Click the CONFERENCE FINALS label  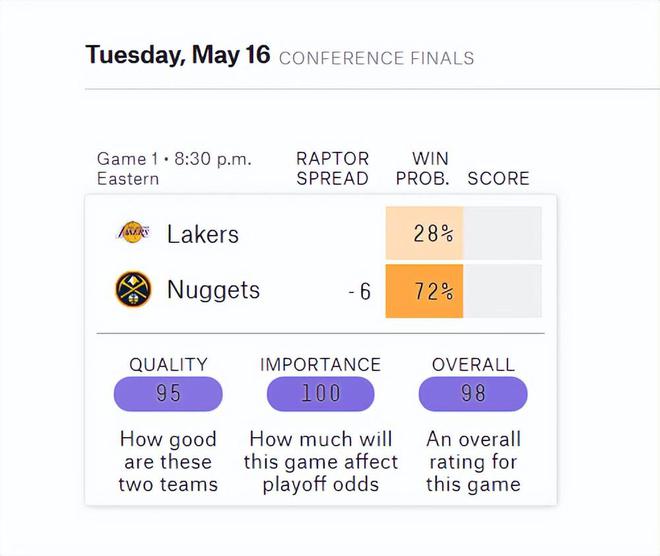(x=377, y=58)
